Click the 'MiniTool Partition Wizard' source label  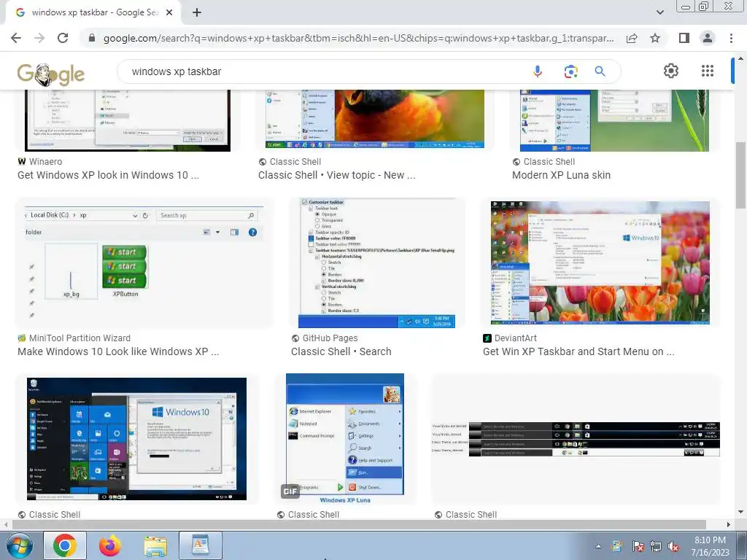click(80, 338)
